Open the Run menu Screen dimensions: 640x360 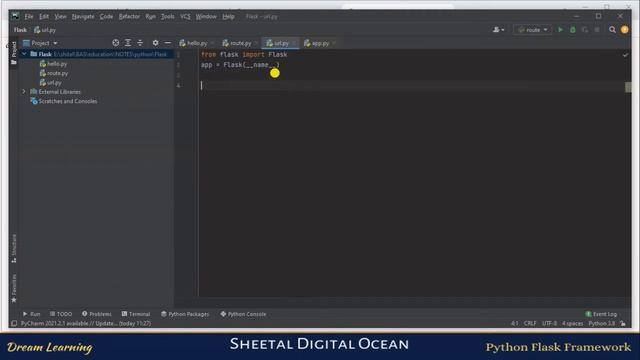click(151, 17)
